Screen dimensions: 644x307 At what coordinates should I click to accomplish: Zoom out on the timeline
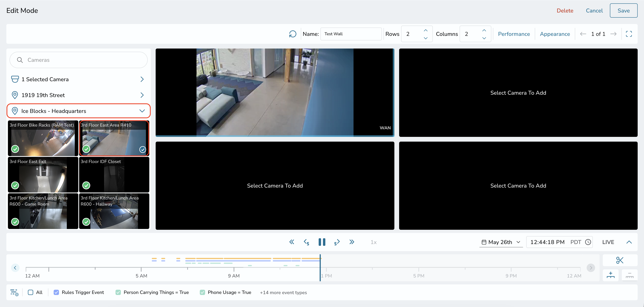(x=630, y=275)
